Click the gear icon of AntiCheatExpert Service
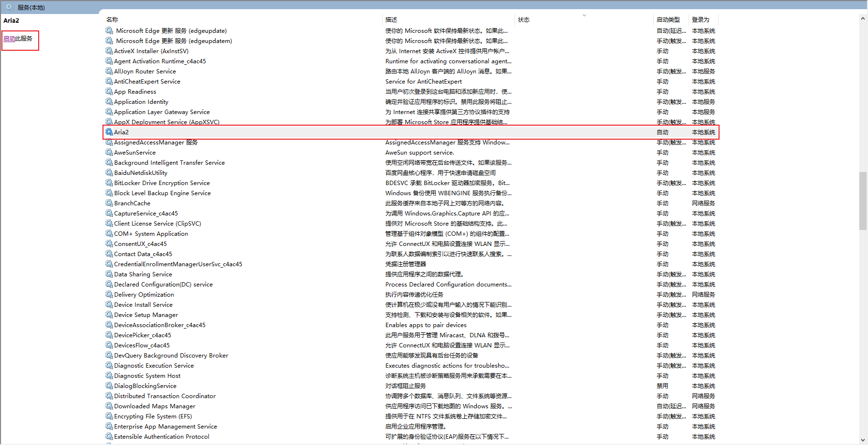 pos(109,81)
